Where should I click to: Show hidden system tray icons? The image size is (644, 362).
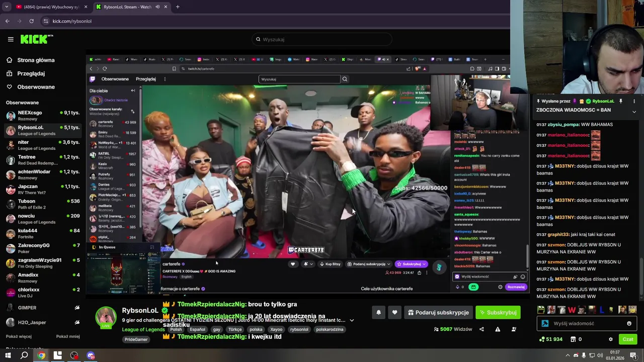[x=568, y=355]
